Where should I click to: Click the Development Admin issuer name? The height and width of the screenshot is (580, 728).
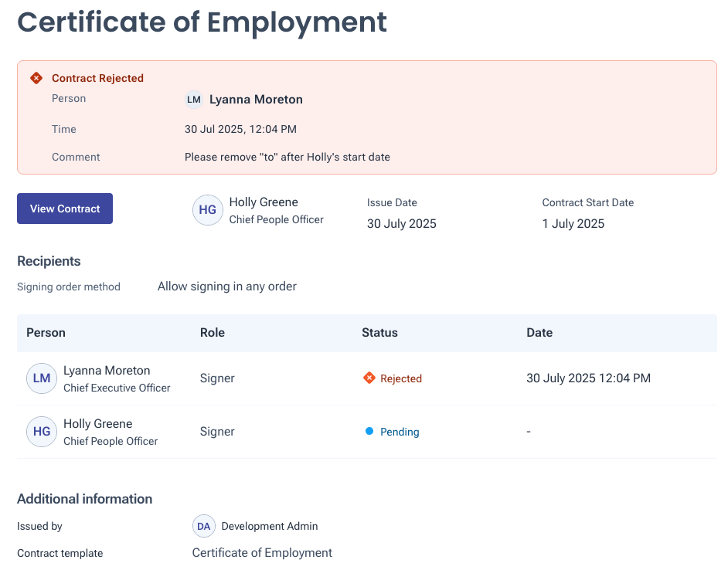[x=270, y=526]
